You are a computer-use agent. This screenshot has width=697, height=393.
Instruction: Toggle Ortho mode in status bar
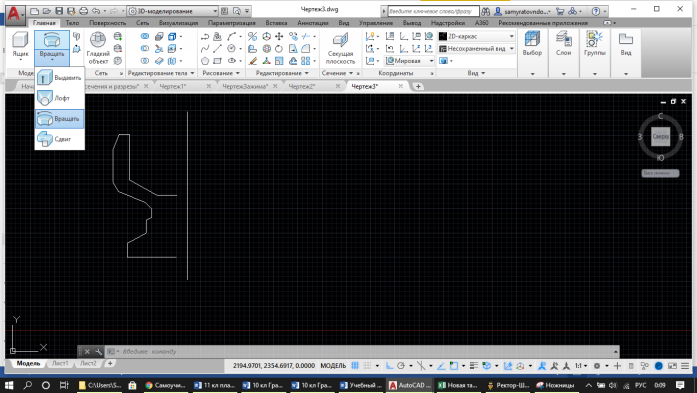click(389, 365)
